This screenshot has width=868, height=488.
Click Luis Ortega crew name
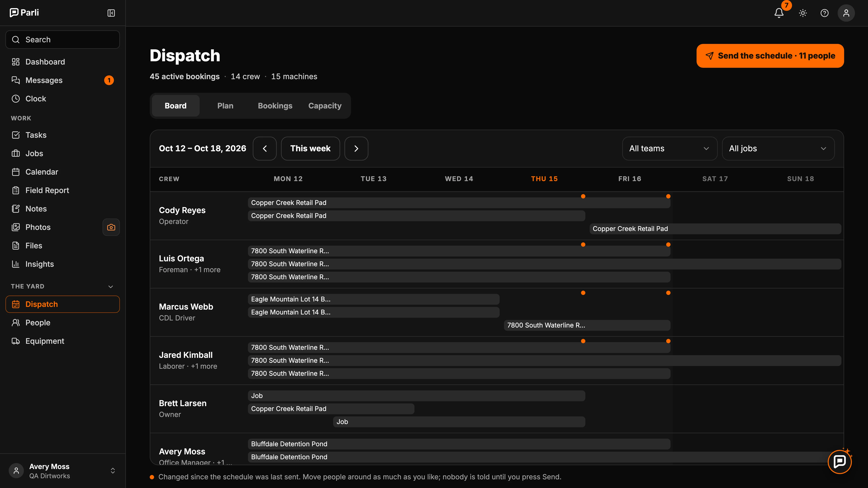click(182, 258)
